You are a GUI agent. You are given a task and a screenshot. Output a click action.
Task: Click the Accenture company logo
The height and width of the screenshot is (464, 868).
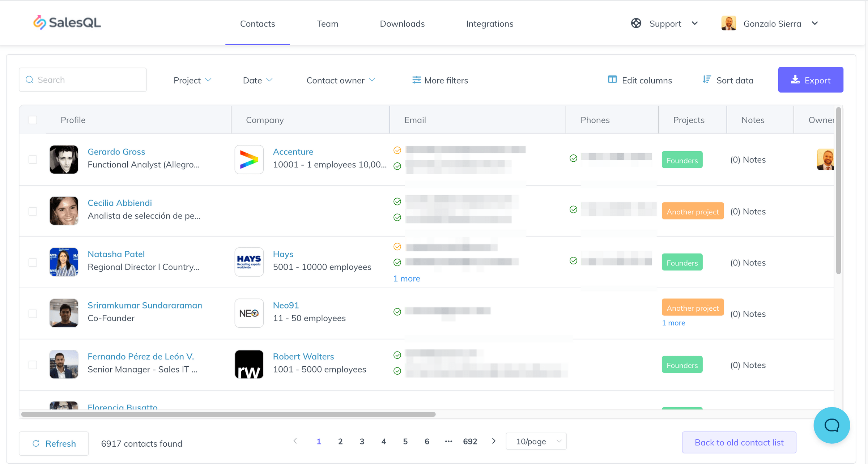[249, 159]
